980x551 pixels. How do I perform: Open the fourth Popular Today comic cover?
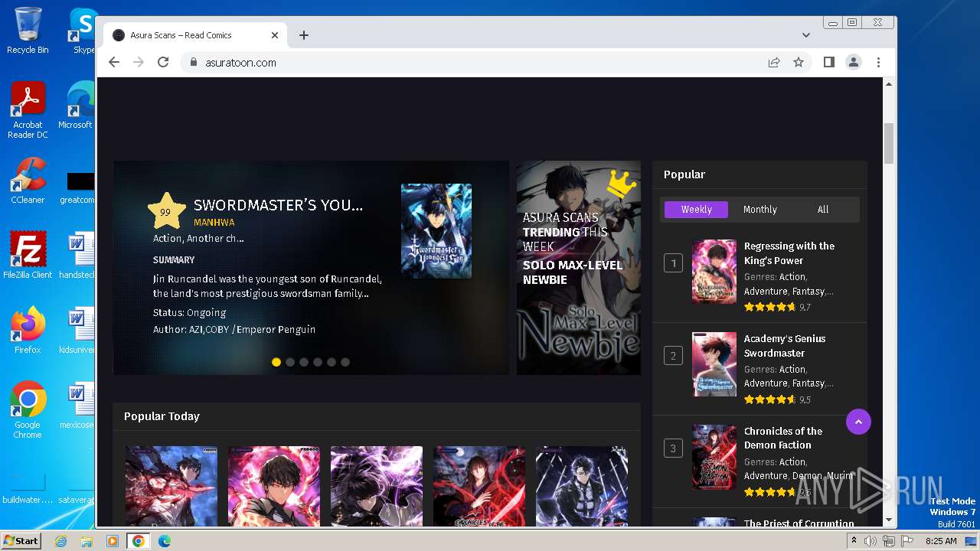pos(479,486)
